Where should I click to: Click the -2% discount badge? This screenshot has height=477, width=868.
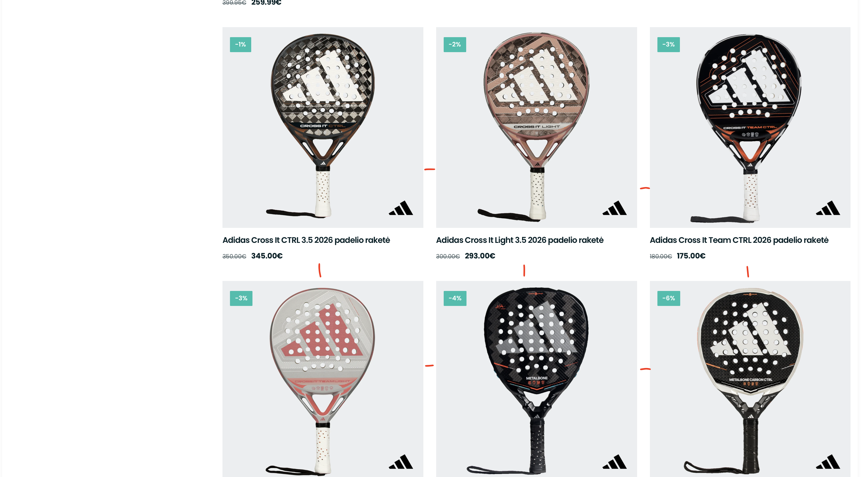[x=455, y=44]
